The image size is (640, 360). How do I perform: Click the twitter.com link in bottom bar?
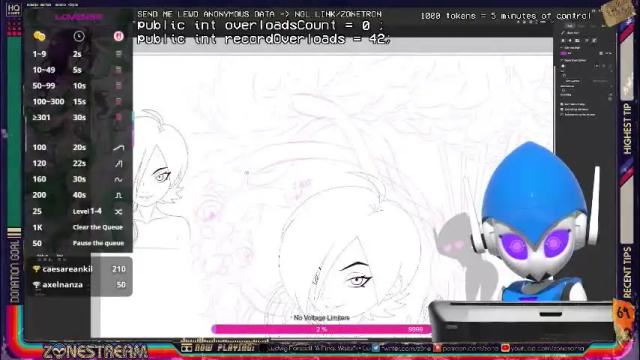[x=405, y=348]
